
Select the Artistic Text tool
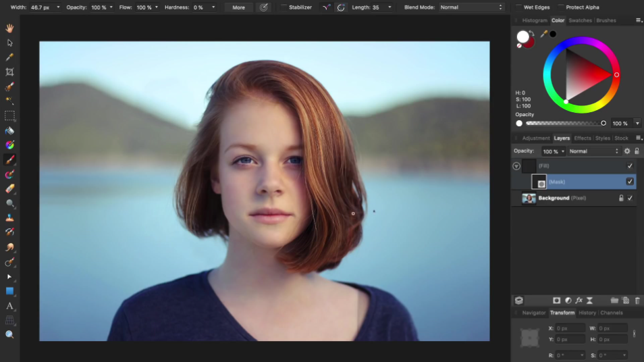point(9,306)
